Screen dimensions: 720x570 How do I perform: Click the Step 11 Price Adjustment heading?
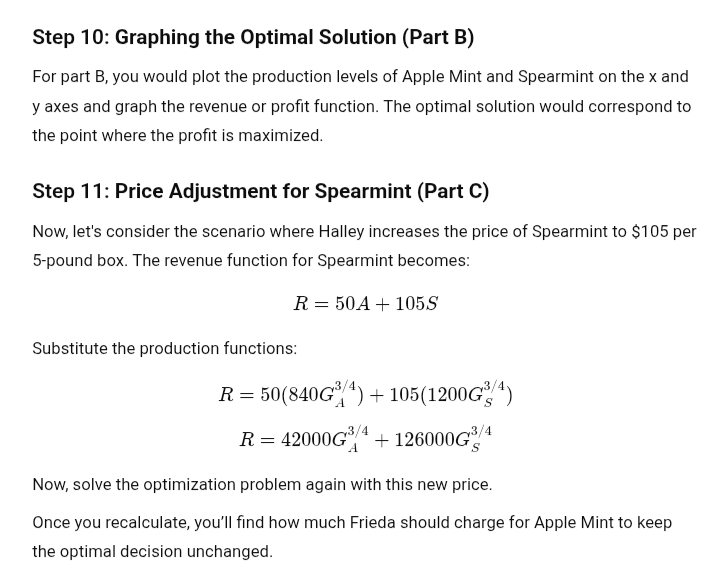[x=261, y=192]
